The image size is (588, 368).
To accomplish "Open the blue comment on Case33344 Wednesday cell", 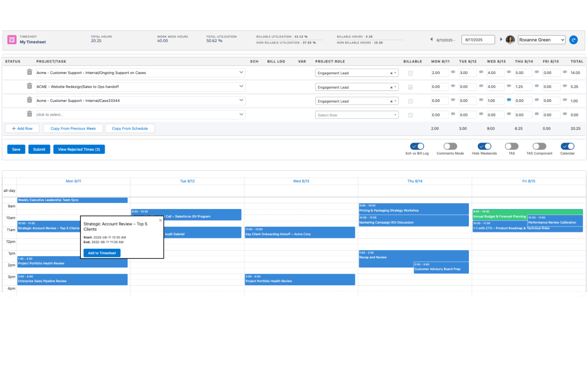I will pyautogui.click(x=509, y=100).
